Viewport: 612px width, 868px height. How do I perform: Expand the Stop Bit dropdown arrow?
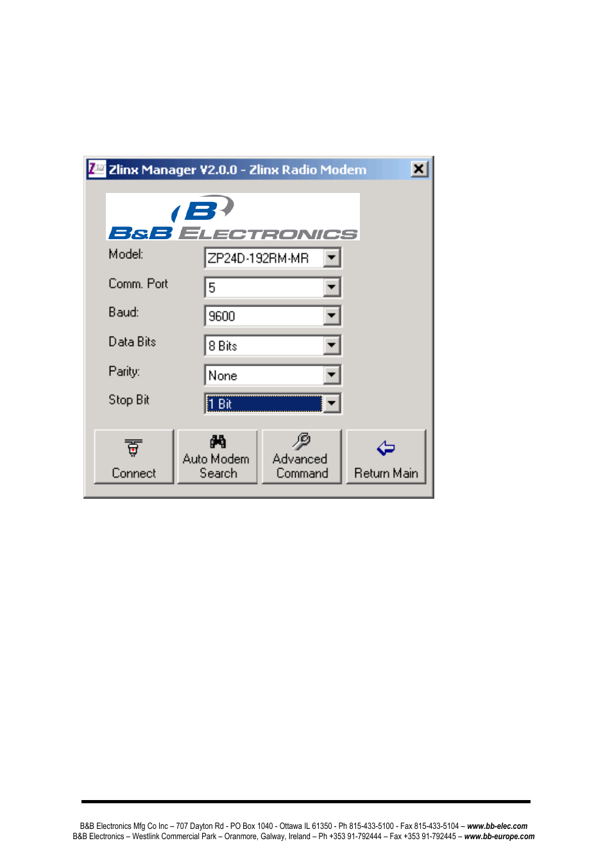tap(332, 404)
